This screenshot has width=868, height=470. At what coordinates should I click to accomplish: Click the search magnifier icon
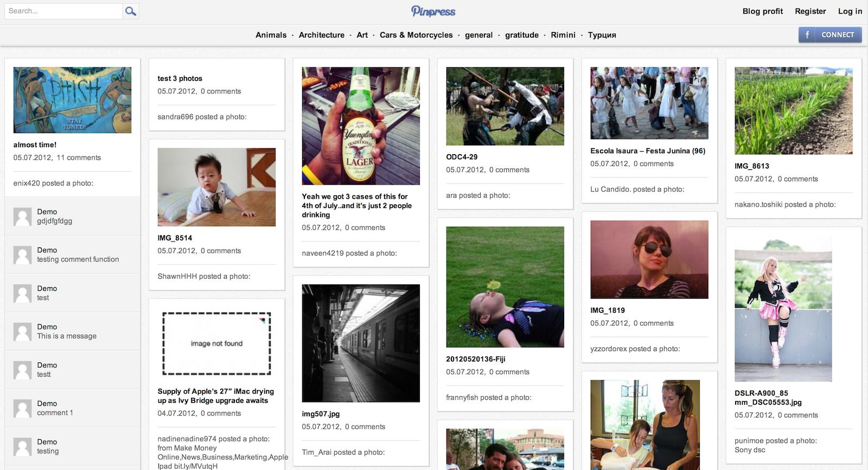point(130,11)
